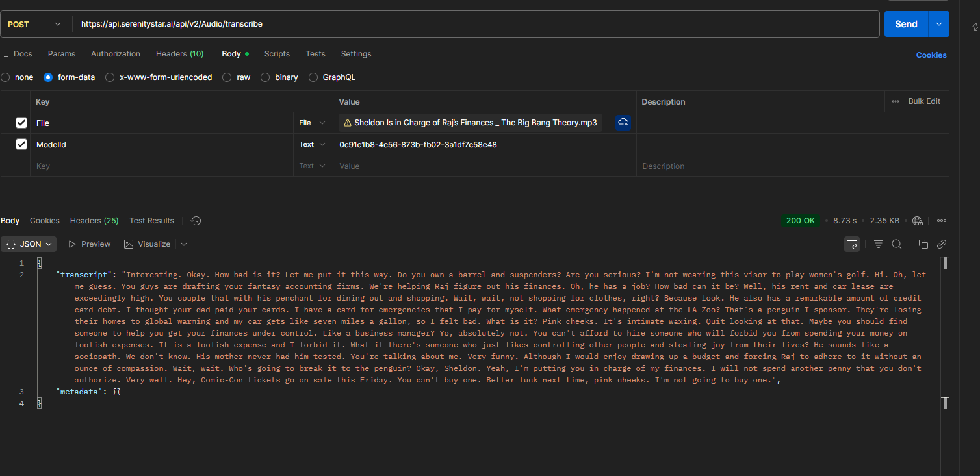980x476 pixels.
Task: Copy the response using the copy icon
Action: pyautogui.click(x=923, y=244)
